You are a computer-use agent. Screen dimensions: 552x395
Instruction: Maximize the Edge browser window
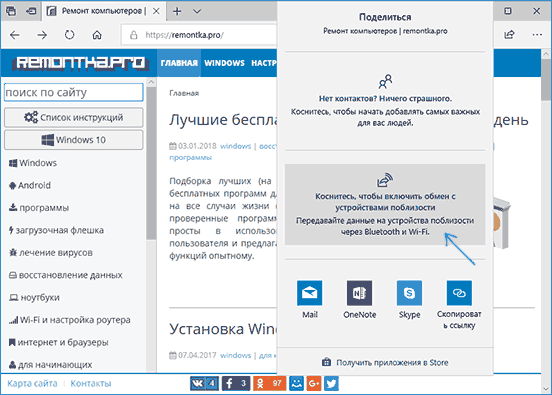[508, 11]
